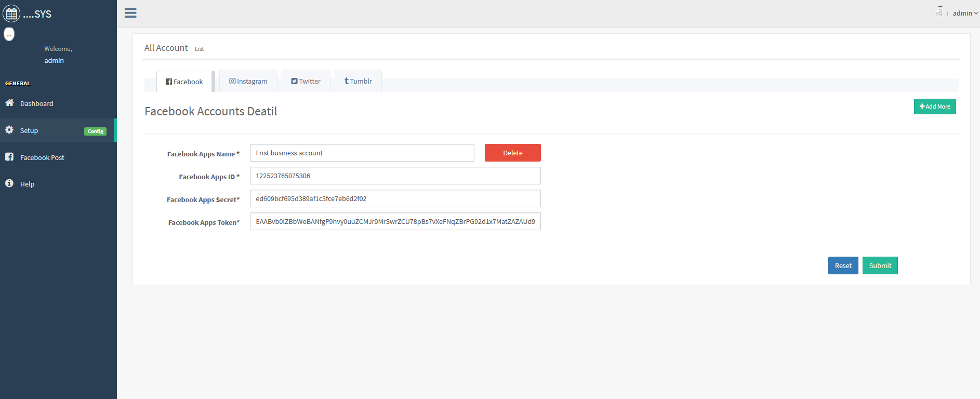Click the admin avatar image

click(939, 13)
